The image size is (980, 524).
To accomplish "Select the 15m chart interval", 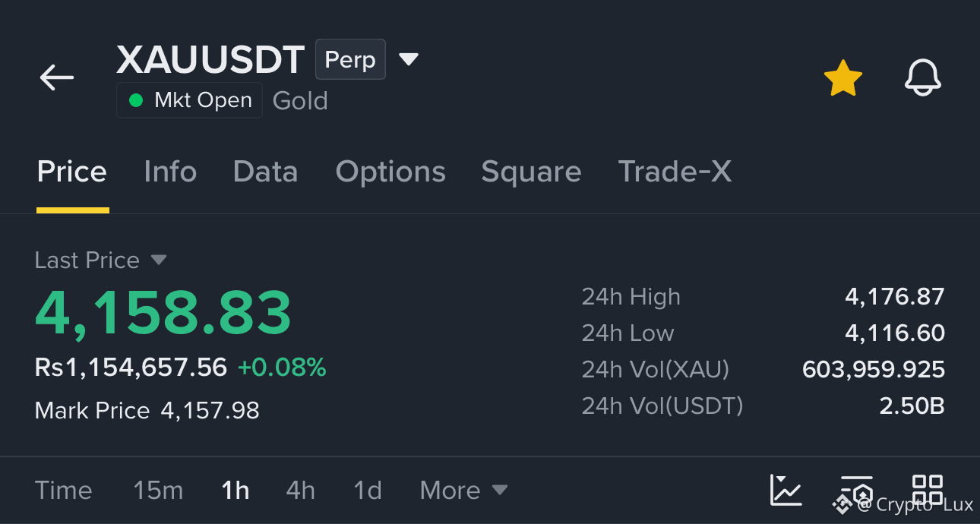I will (158, 491).
